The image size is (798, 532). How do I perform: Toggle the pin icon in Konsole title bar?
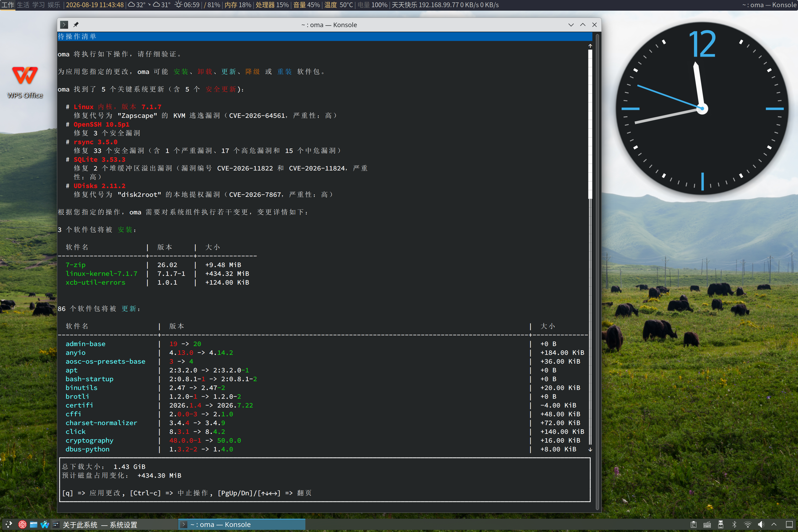pos(76,25)
